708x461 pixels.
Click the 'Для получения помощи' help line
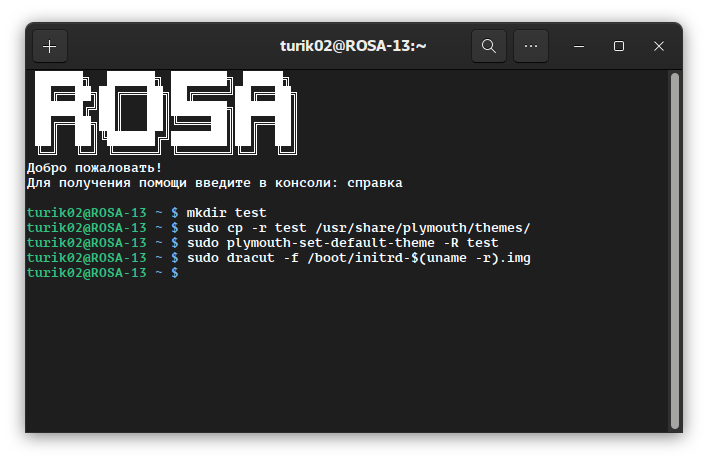pos(214,183)
